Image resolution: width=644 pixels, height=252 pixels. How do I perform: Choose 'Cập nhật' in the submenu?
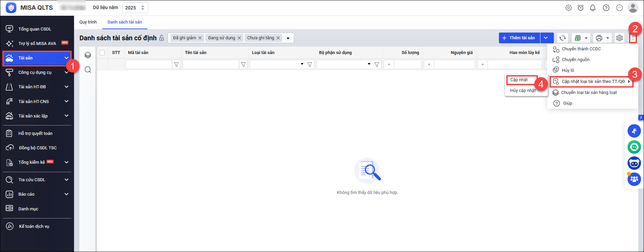point(519,80)
